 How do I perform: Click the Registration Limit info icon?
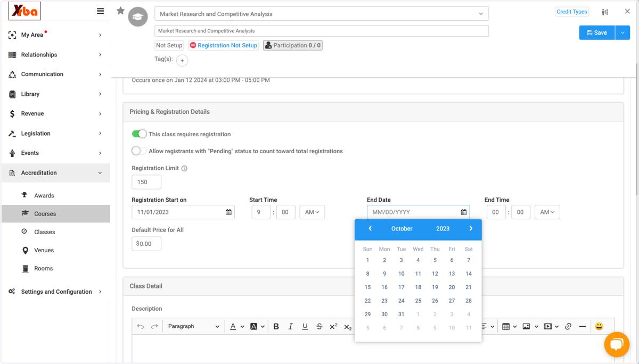tap(185, 168)
